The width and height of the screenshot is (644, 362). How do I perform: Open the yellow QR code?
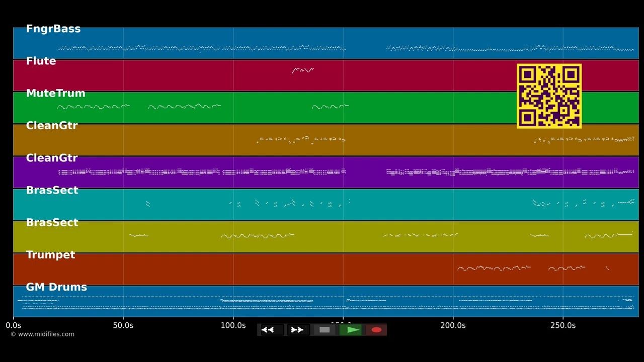coord(549,96)
